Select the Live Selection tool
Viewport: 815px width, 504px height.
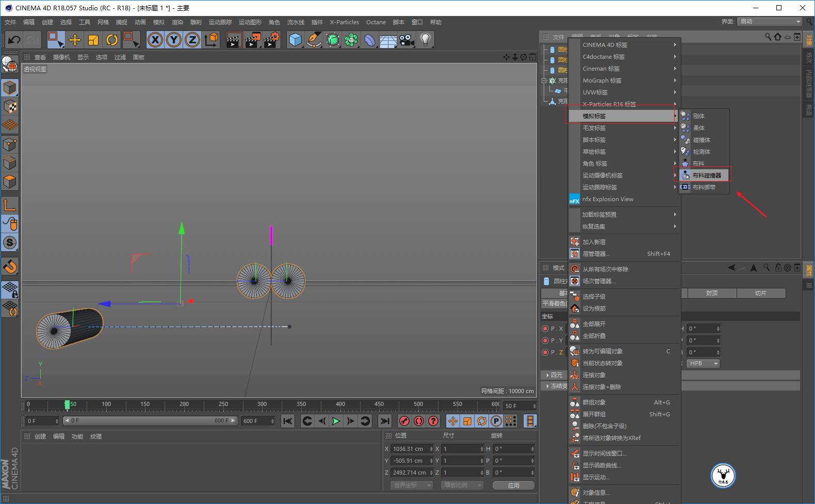pos(55,40)
